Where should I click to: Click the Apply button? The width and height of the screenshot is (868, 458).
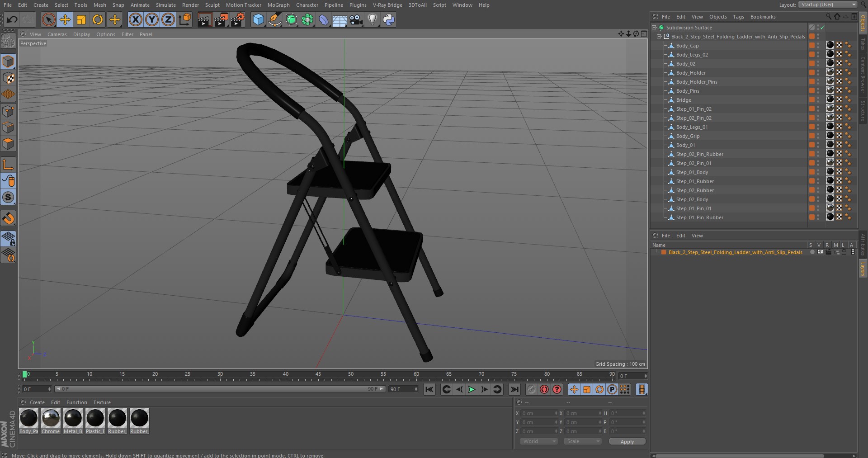(627, 441)
